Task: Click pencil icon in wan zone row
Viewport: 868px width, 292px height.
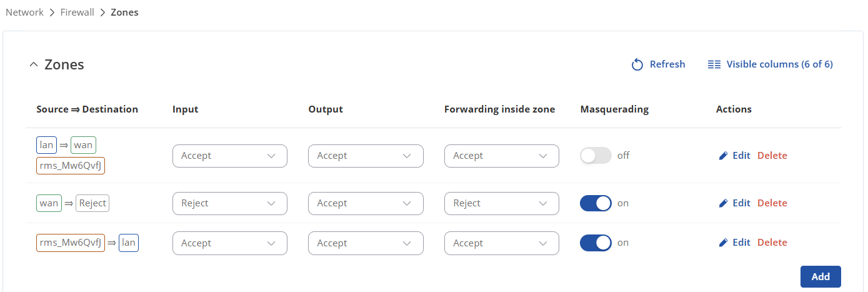Action: click(724, 203)
